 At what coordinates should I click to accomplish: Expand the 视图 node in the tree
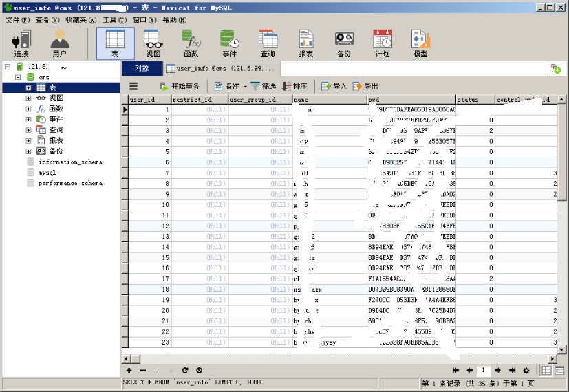point(29,98)
